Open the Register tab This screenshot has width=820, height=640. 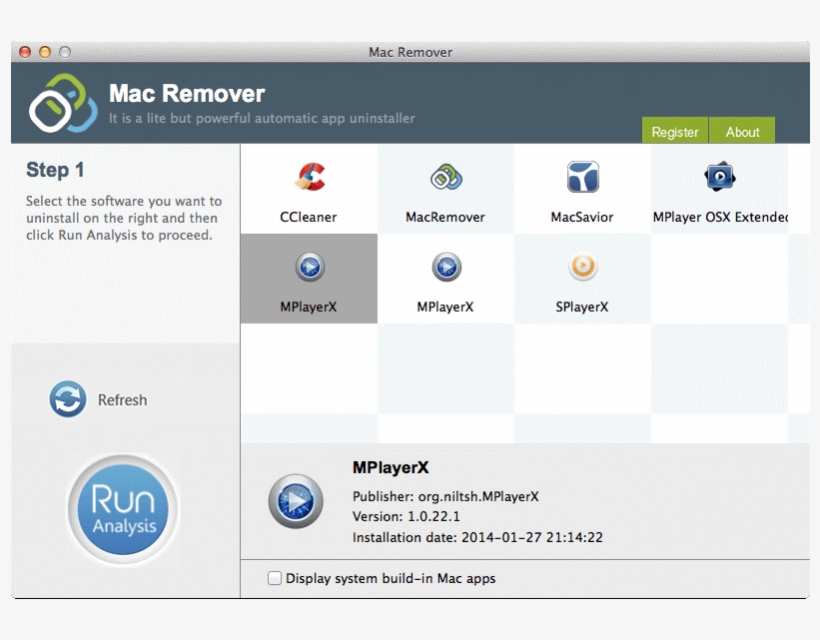coord(675,130)
